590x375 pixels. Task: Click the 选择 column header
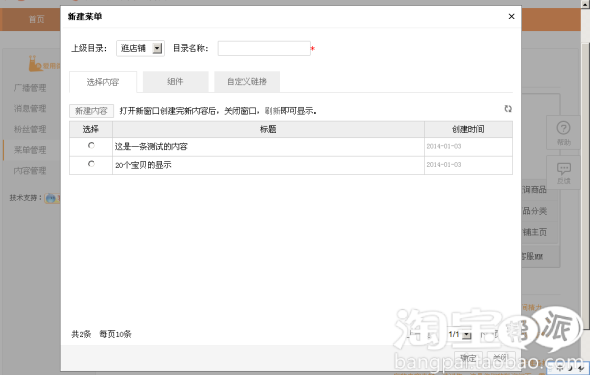[91, 129]
